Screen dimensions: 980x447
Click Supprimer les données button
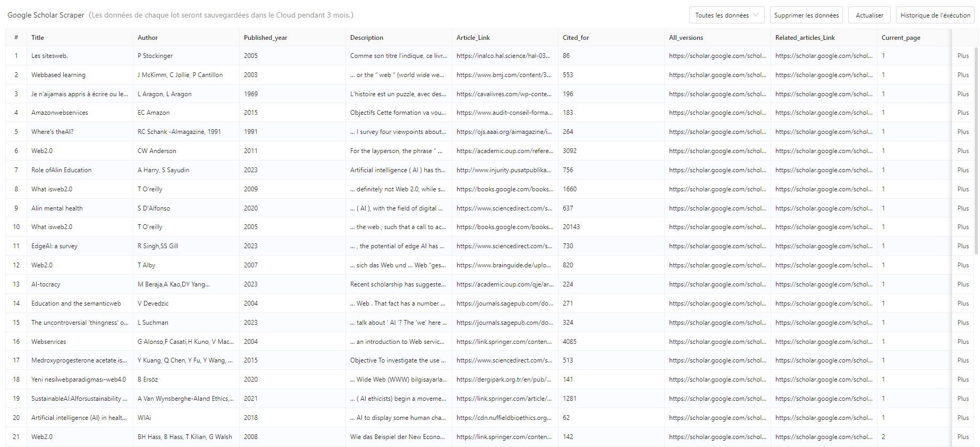pos(806,15)
